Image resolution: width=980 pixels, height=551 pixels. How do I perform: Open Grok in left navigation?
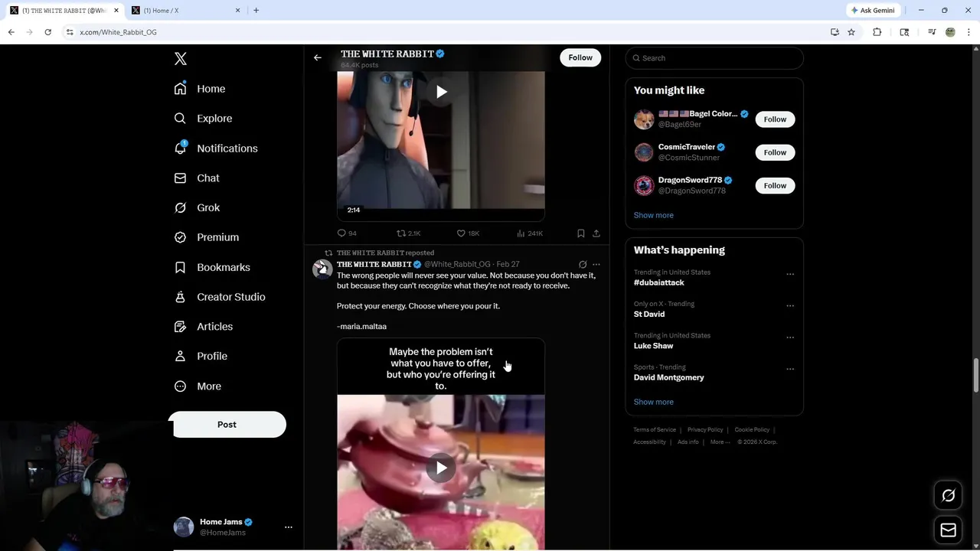[x=197, y=208]
